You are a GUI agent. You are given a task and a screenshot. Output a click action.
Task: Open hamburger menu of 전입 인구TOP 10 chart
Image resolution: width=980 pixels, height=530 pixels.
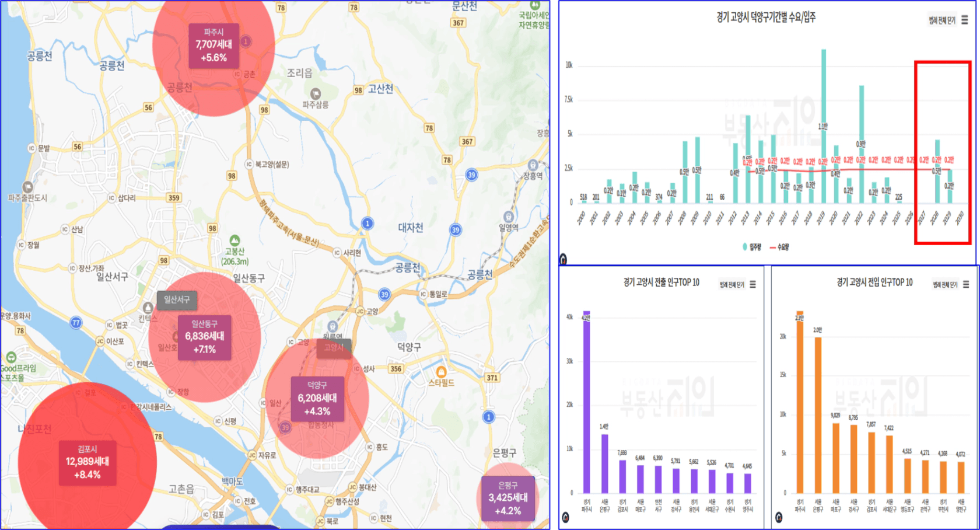pos(966,284)
